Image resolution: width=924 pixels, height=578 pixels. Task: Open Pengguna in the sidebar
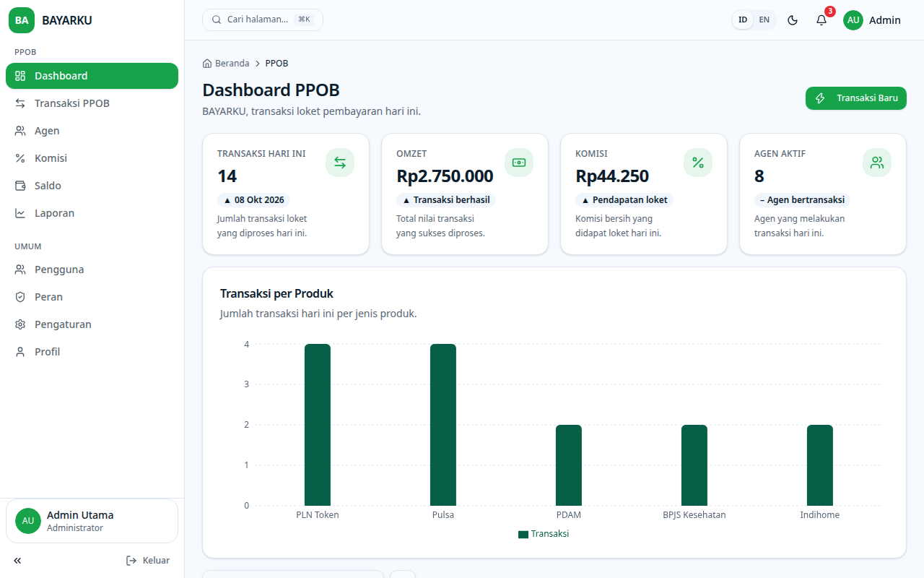[x=92, y=269]
